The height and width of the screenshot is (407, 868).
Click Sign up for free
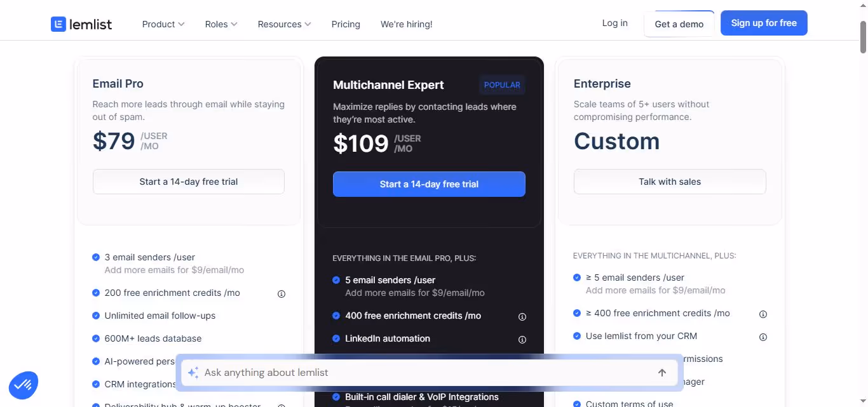click(x=764, y=23)
